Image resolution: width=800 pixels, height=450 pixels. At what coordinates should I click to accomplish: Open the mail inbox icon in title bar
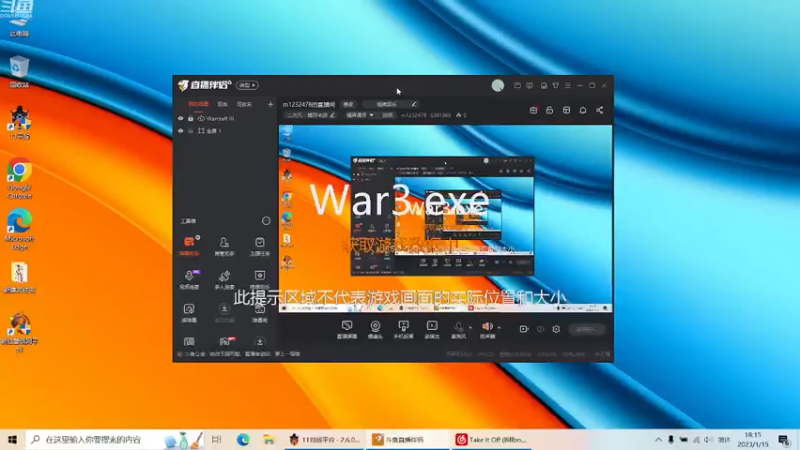tap(517, 86)
